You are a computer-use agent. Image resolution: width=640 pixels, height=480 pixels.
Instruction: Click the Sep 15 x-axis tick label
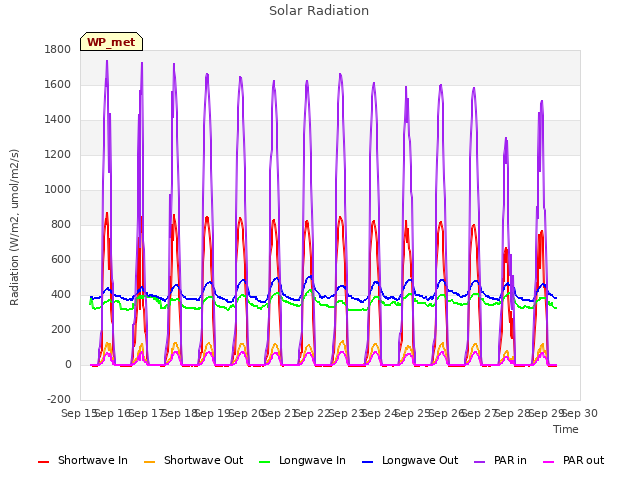click(79, 413)
